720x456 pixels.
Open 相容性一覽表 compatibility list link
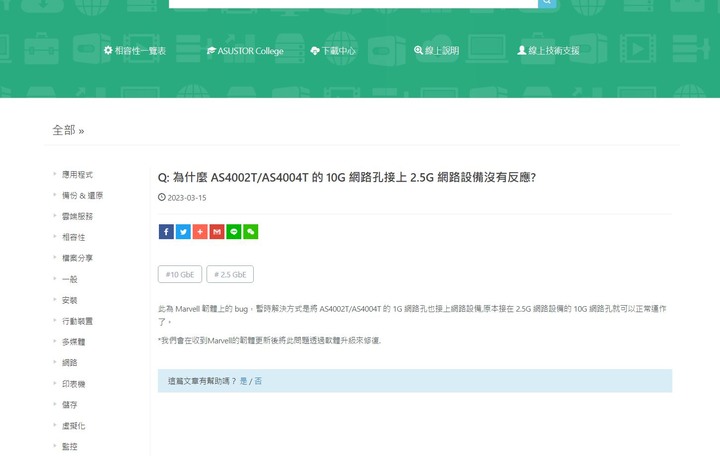(135, 51)
